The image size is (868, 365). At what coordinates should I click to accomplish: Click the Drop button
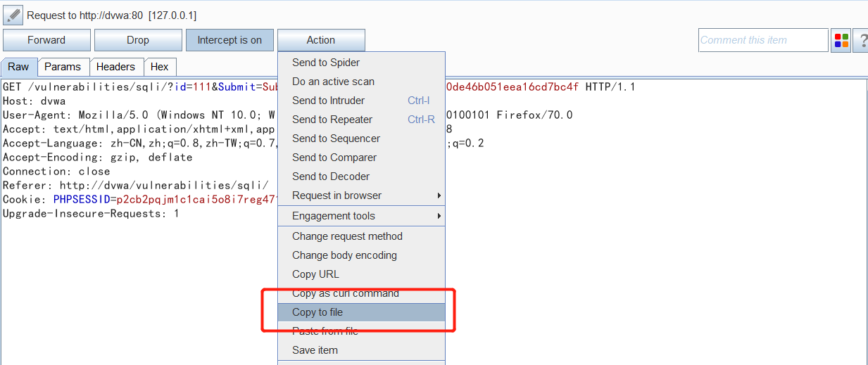tap(138, 40)
